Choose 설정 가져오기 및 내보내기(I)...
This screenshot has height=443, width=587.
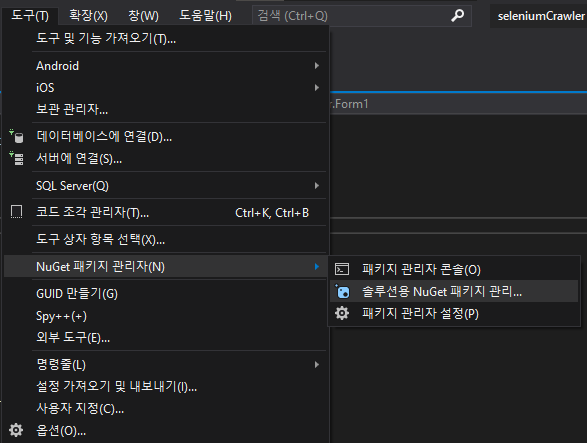click(166, 386)
